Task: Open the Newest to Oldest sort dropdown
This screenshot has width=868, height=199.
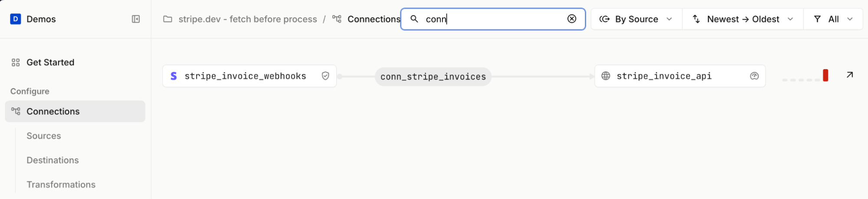Action: pos(743,19)
